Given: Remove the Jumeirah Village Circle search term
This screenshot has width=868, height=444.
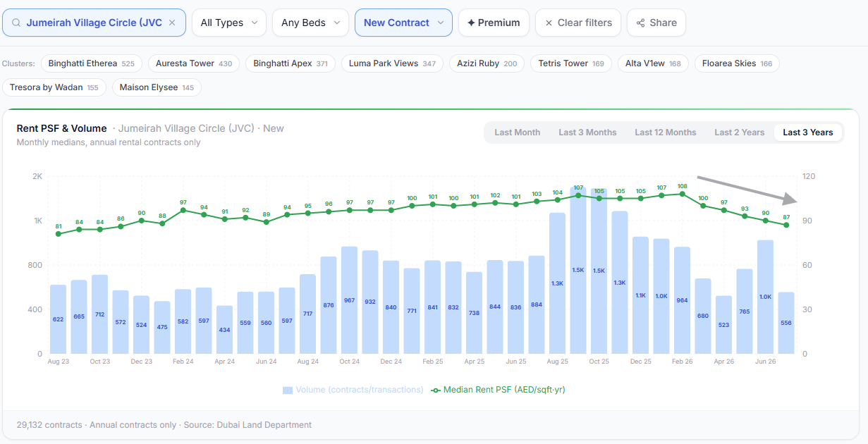Looking at the screenshot, I should point(172,23).
